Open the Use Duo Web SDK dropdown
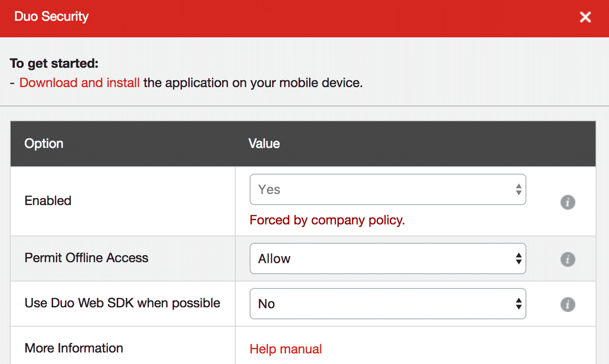 [387, 304]
